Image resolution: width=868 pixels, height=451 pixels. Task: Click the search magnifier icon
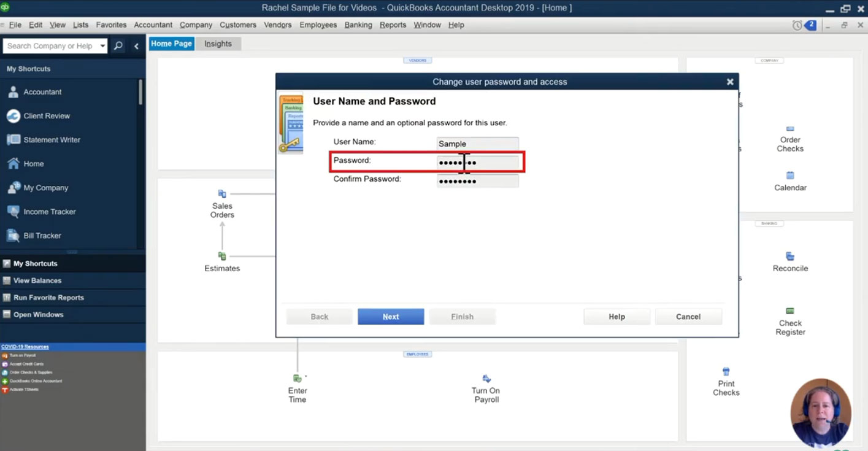coord(118,46)
